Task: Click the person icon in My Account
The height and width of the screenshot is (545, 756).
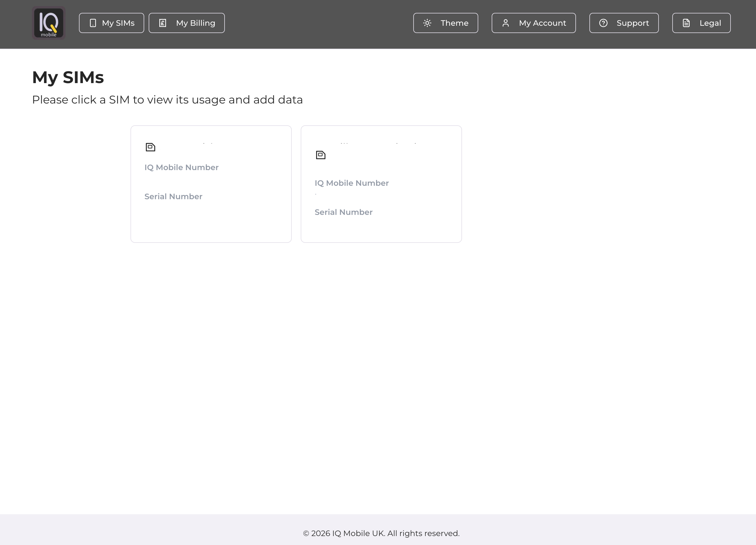Action: tap(505, 23)
